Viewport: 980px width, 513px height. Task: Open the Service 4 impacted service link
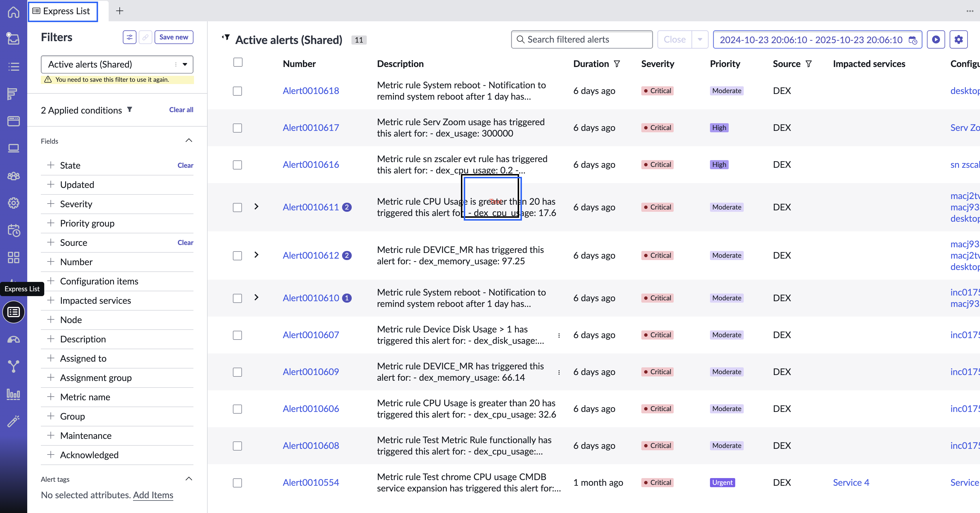tap(851, 483)
